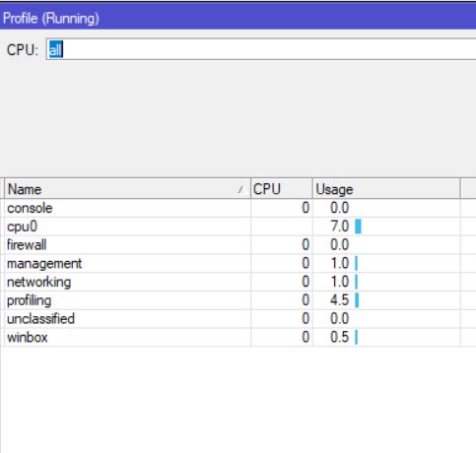The width and height of the screenshot is (476, 453).
Task: Click the 4.5 usage value for profiling
Action: point(340,300)
